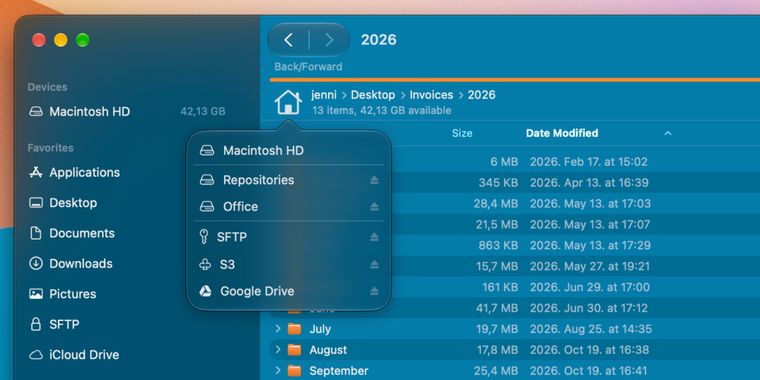Click the 2026 window title
Screen dimensions: 760x380
click(x=379, y=40)
